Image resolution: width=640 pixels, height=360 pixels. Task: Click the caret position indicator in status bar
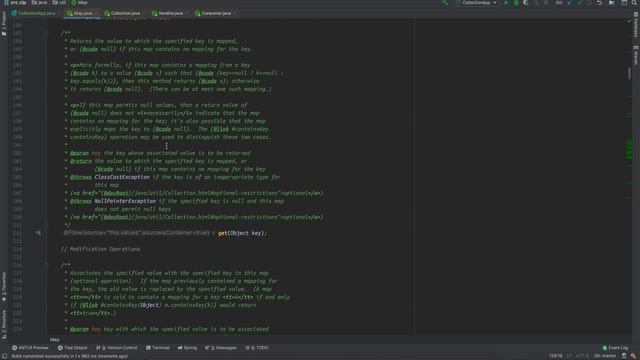556,356
